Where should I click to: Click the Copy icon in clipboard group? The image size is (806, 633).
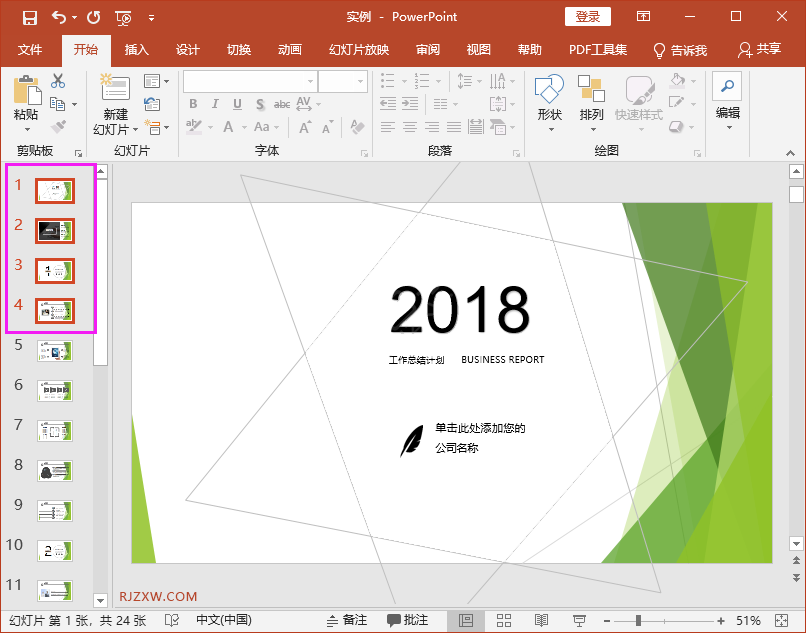pos(57,104)
